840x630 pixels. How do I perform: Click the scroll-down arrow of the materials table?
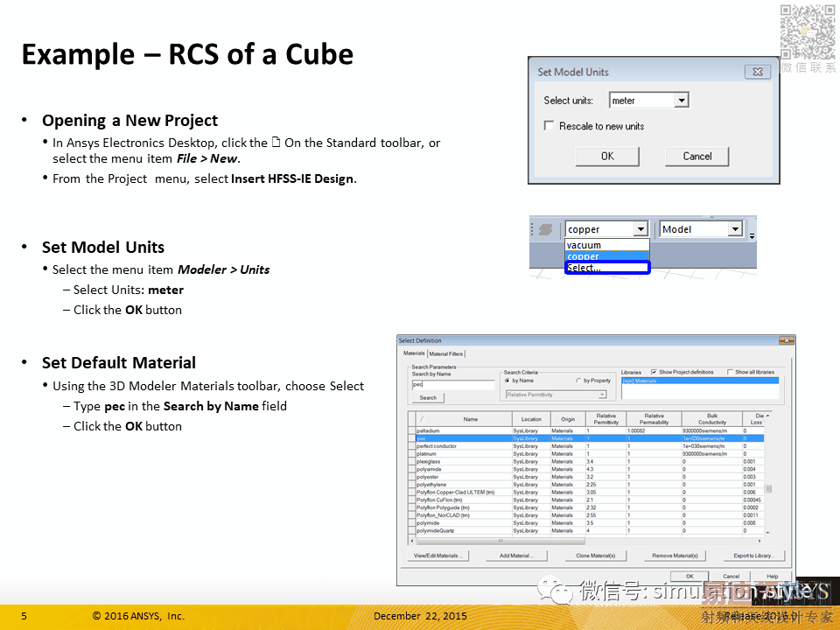point(767,533)
